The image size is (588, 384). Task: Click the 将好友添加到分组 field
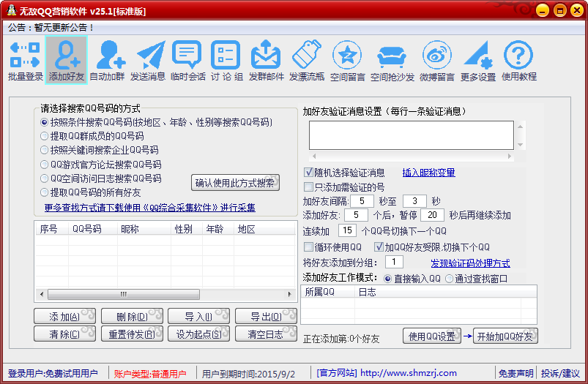394,262
